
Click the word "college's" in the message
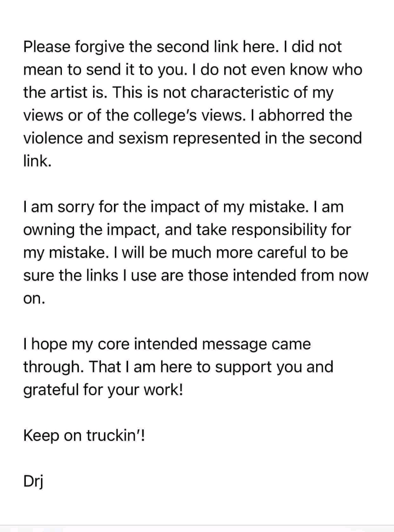(x=220, y=116)
